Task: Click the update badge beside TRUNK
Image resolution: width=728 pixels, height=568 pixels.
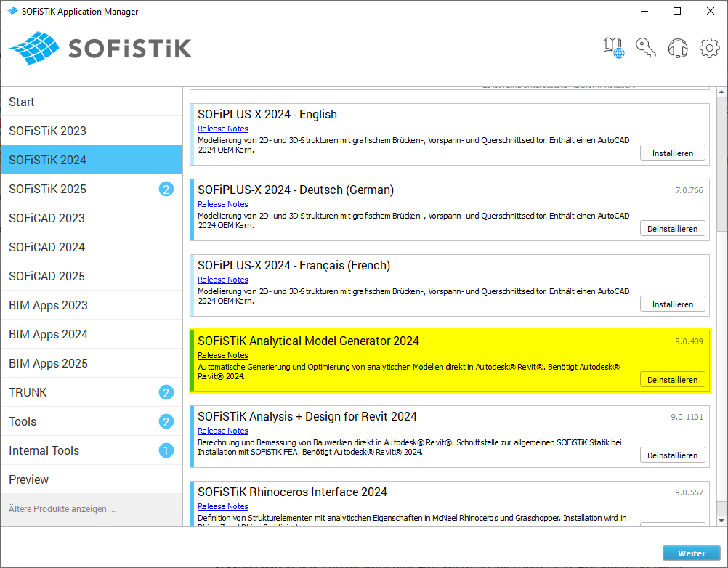Action: coord(166,392)
